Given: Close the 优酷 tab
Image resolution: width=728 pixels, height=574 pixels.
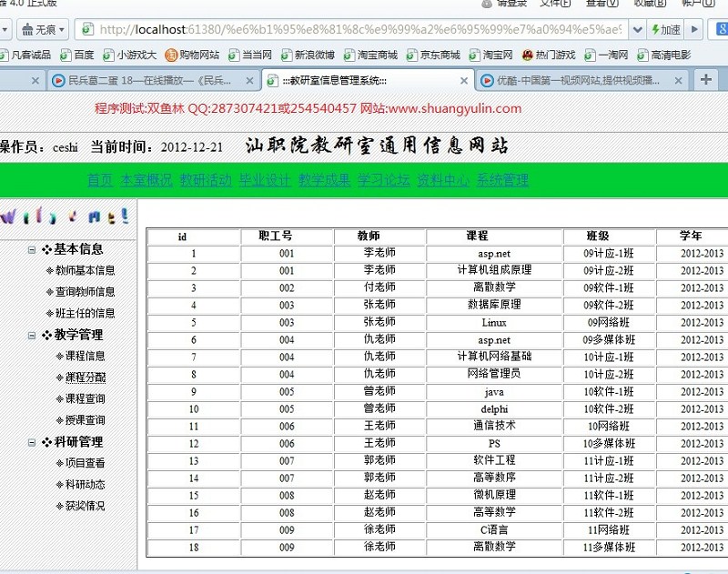Looking at the screenshot, I should click(678, 81).
